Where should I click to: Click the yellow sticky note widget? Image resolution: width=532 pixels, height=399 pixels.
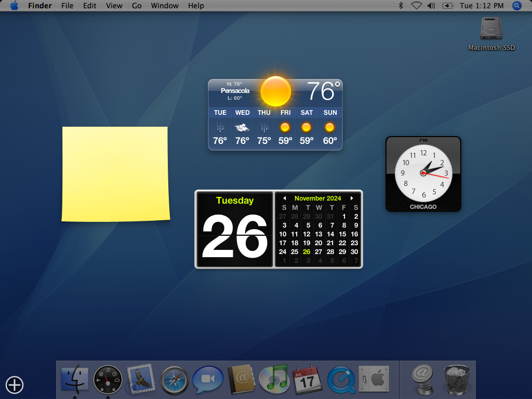115,174
